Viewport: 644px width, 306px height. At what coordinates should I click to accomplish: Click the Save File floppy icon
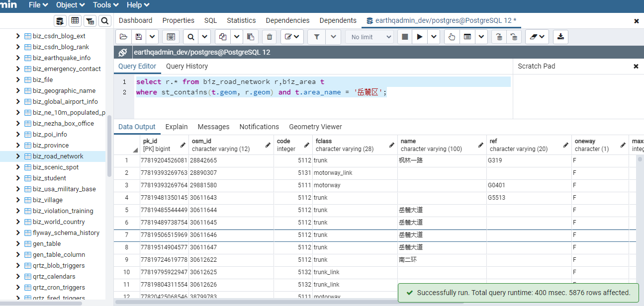point(138,37)
